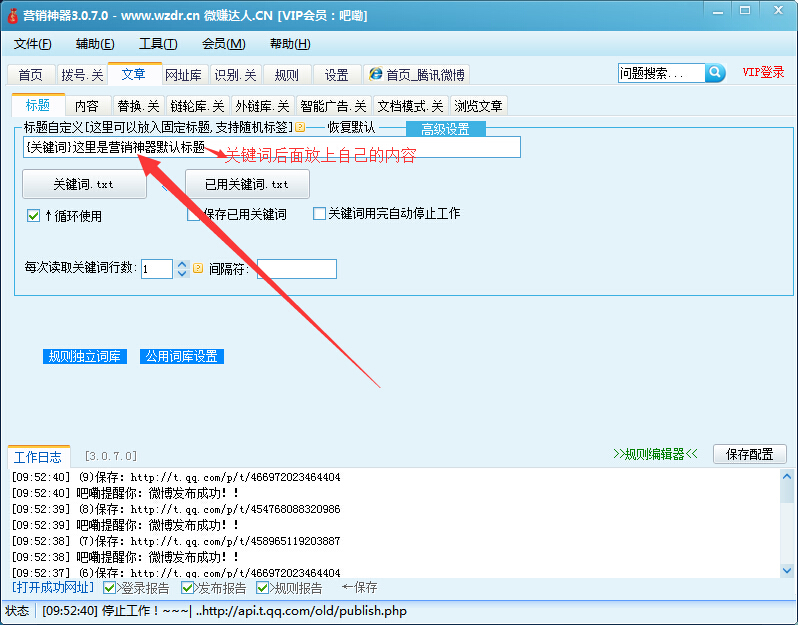Click the 问题搜索 search input

pyautogui.click(x=662, y=73)
